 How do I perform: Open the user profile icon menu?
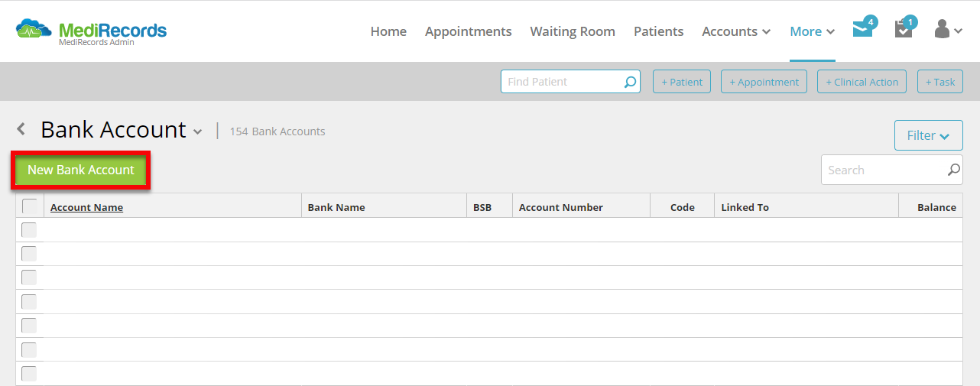pos(948,30)
